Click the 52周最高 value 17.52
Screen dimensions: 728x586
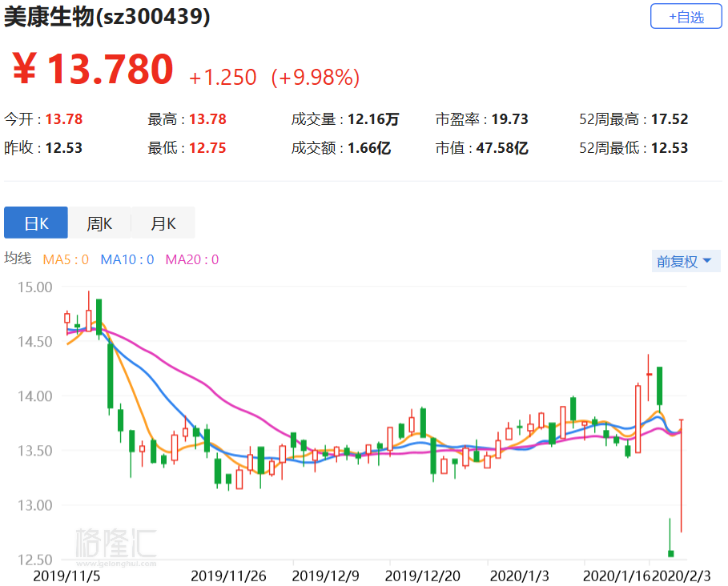[x=670, y=119]
